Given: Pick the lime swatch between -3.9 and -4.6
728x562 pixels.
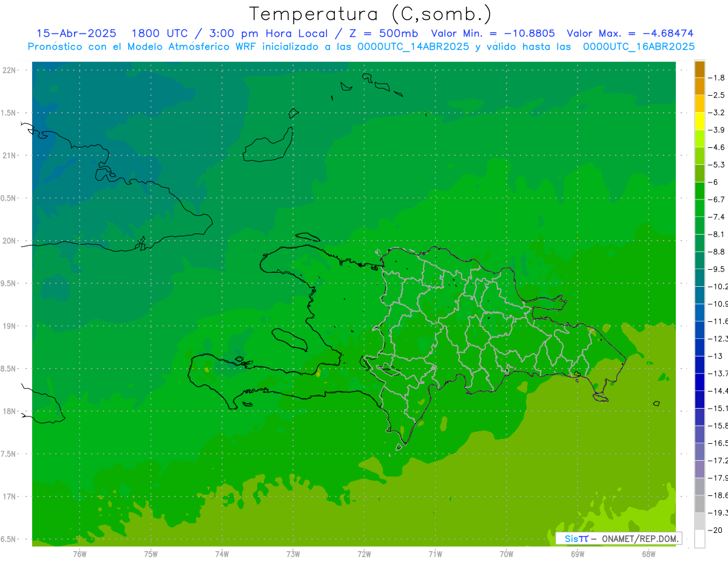Looking at the screenshot, I should (x=699, y=139).
